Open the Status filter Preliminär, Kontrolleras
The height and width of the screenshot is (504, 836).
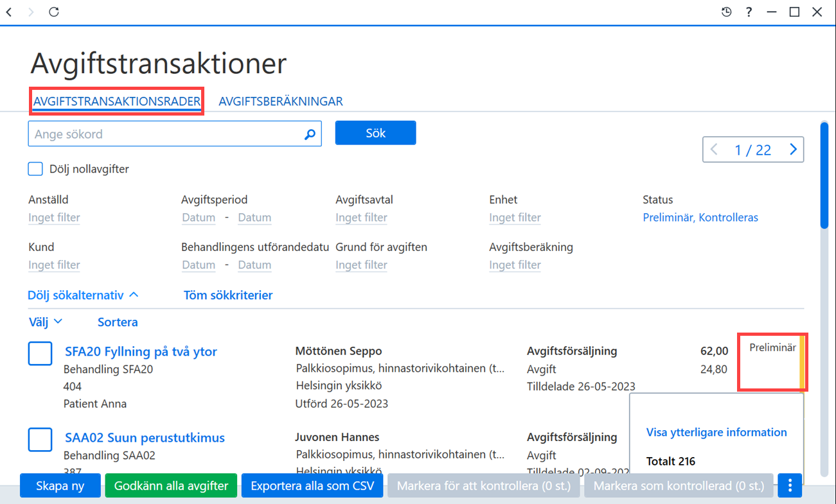click(700, 218)
